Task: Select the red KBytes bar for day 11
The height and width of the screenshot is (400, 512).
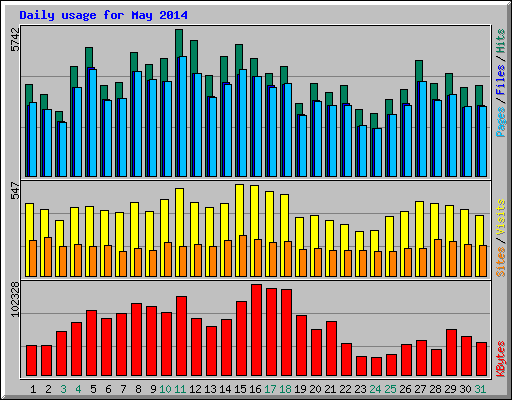Action: click(181, 336)
